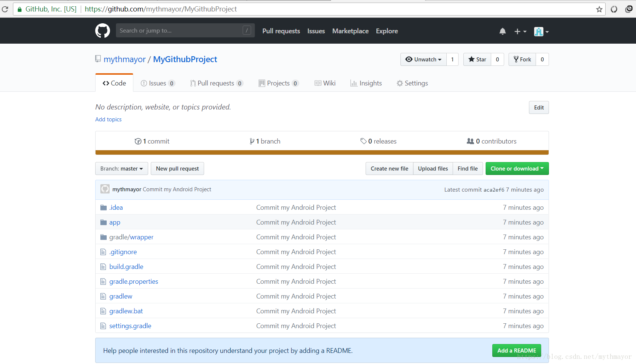Click the gradlew file icon

pyautogui.click(x=103, y=296)
